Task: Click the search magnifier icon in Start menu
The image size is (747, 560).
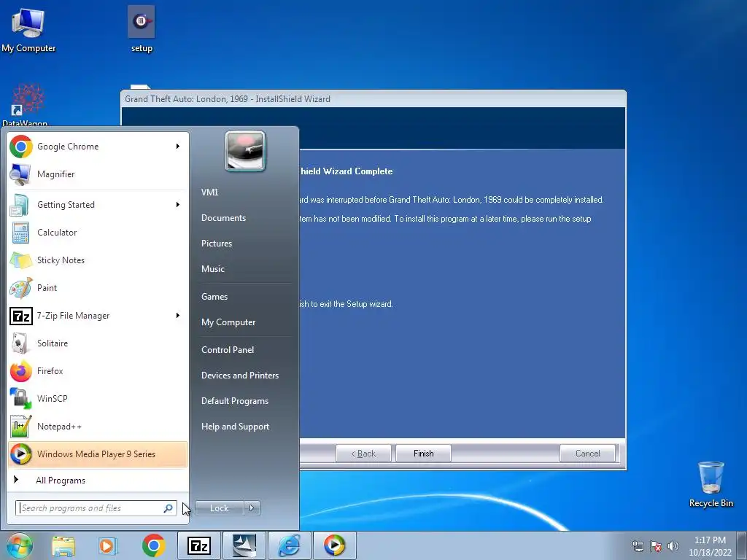Action: pos(169,508)
